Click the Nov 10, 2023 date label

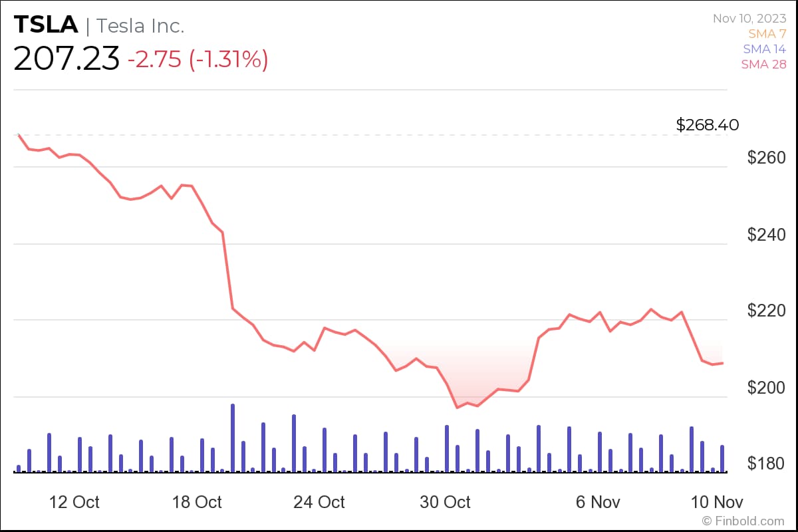pos(749,19)
